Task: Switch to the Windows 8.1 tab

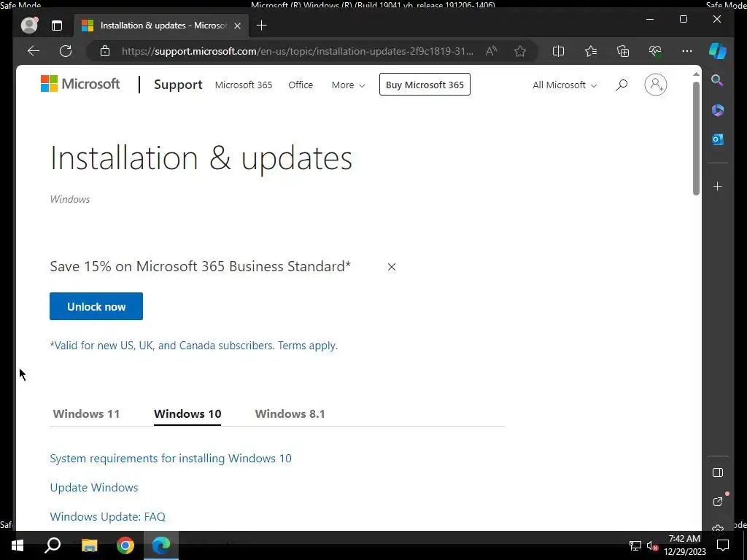Action: pos(290,414)
